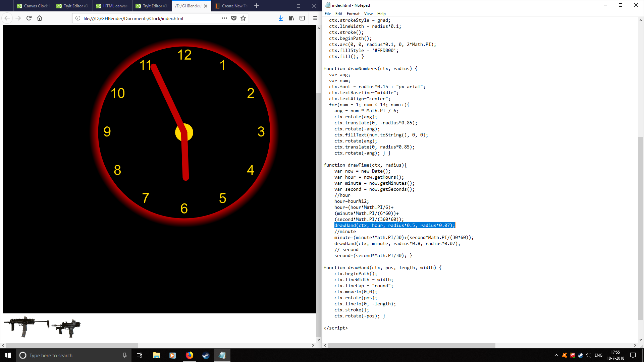The image size is (644, 362).
Task: Go back in Firefox
Action: tap(7, 18)
